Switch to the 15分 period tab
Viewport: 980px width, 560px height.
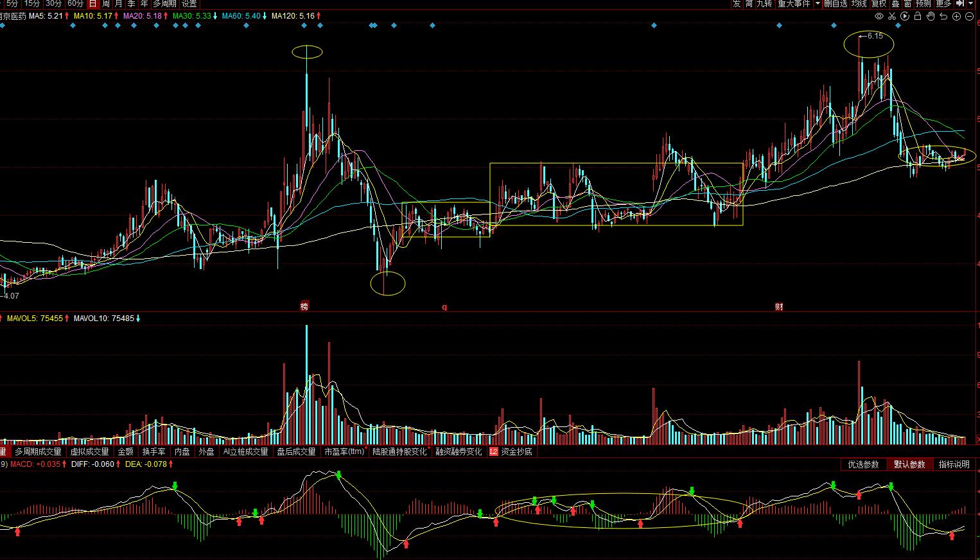point(31,4)
